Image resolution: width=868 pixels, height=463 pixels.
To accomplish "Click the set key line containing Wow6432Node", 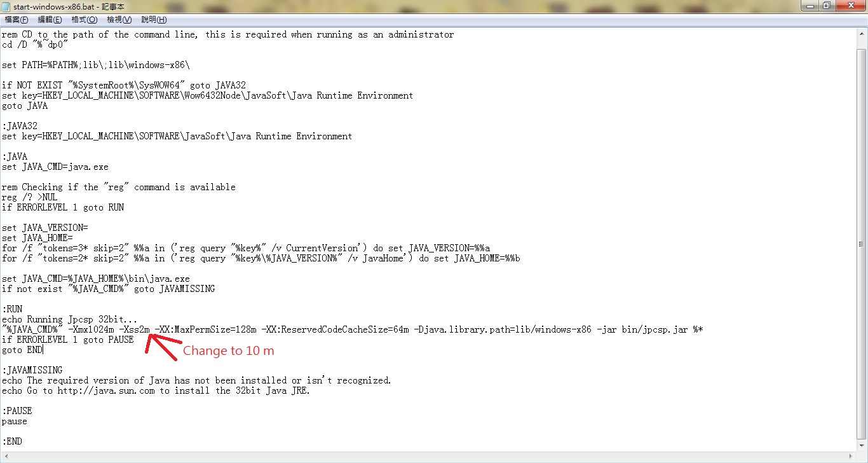I will pos(208,95).
